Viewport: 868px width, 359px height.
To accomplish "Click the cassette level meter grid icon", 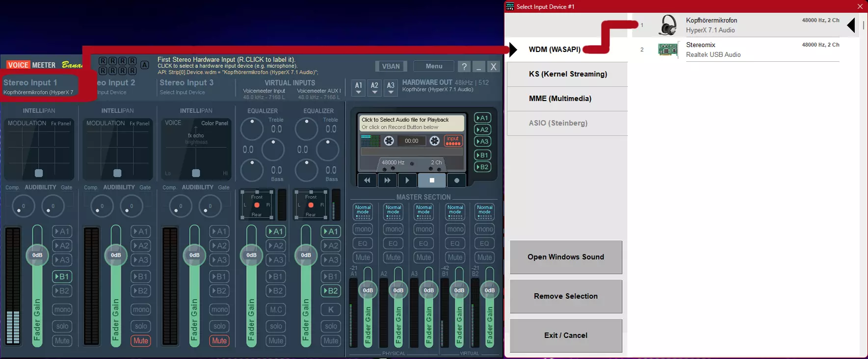I will click(370, 141).
